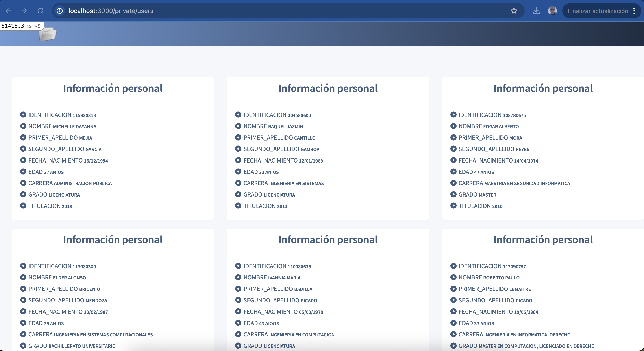
Task: Click bullet icon beside EDAD 37 ANIOS
Action: pos(453,323)
